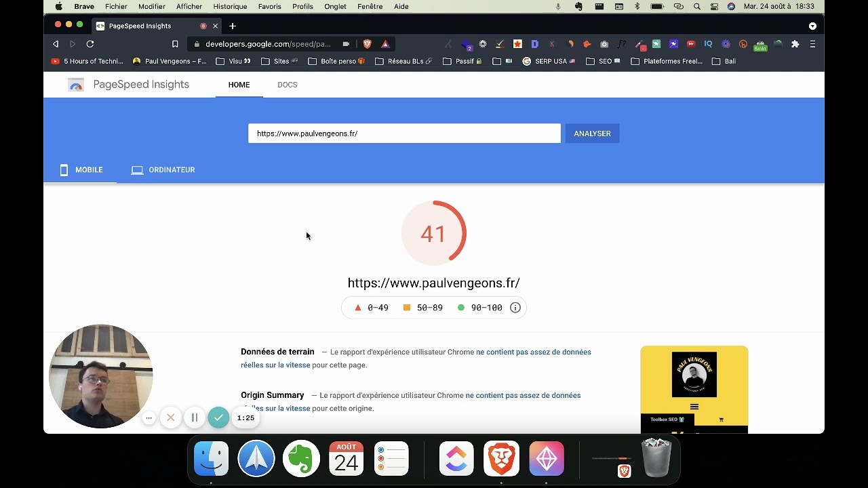Expand the Boîte perso bookmarks folder

336,61
